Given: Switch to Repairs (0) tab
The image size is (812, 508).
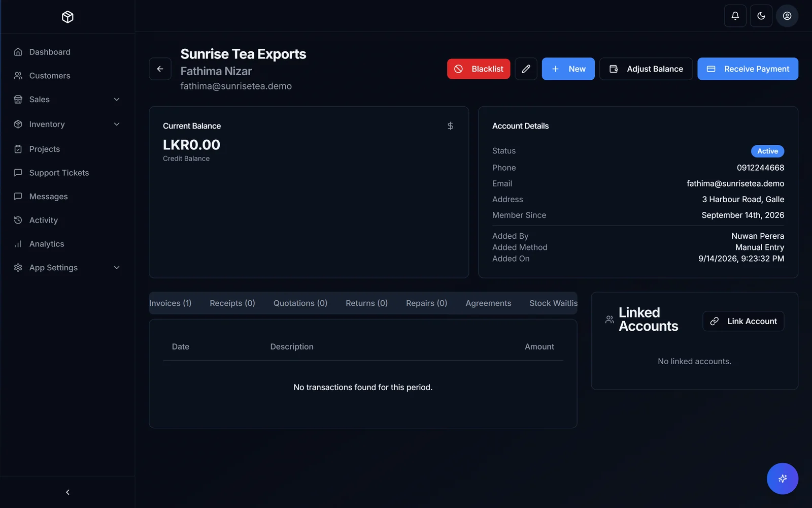Looking at the screenshot, I should click(426, 303).
